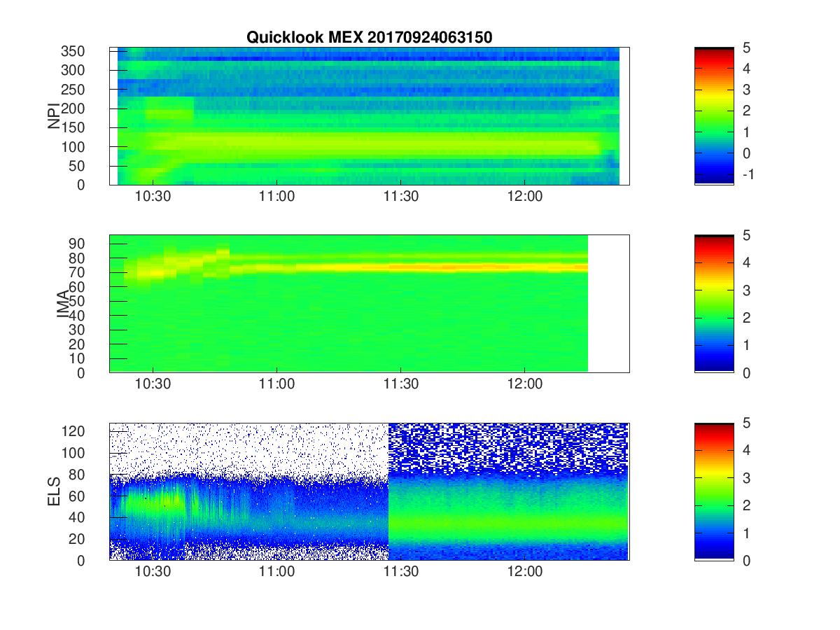Click the 11:30 time label under NPI plot
This screenshot has height=630, width=840.
tap(401, 197)
